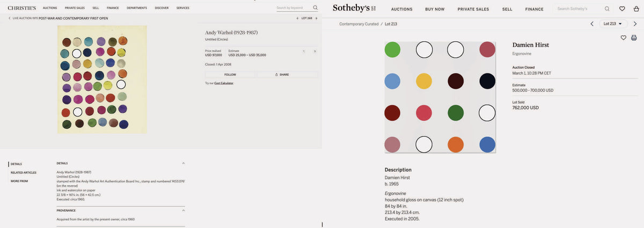Open Post-War and Contemporary First Open link

pos(73,18)
